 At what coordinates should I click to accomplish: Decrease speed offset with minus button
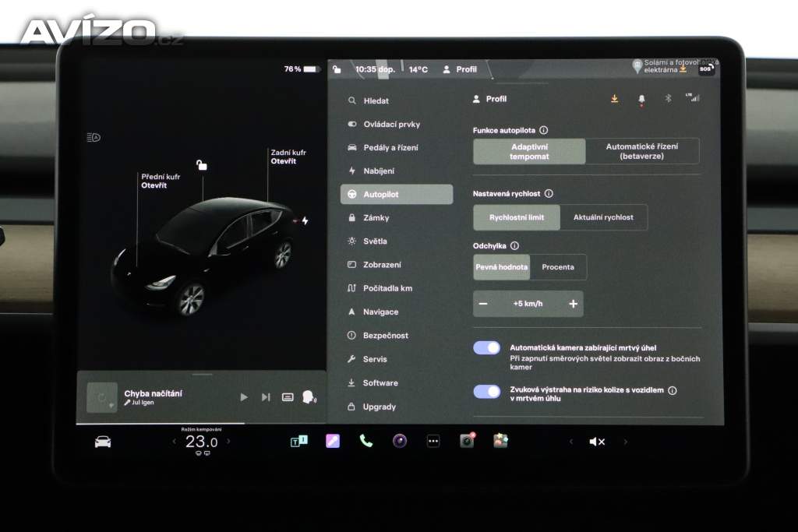pos(483,304)
